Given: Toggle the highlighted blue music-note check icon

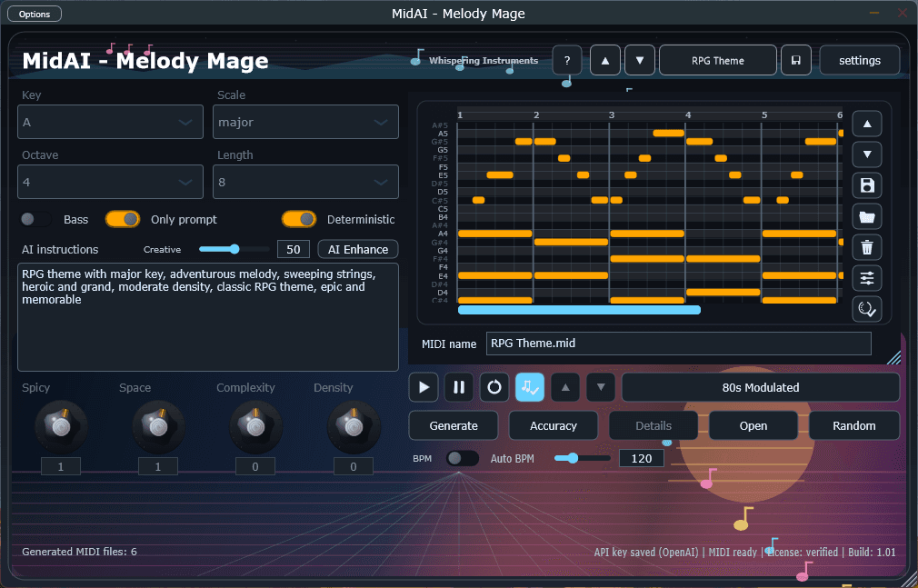Looking at the screenshot, I should click(530, 387).
